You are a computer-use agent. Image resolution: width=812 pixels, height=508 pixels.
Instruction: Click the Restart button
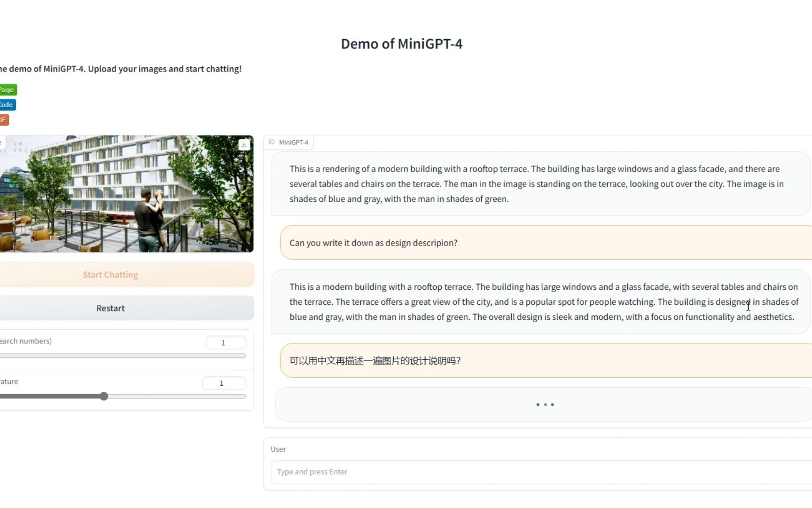click(x=127, y=308)
